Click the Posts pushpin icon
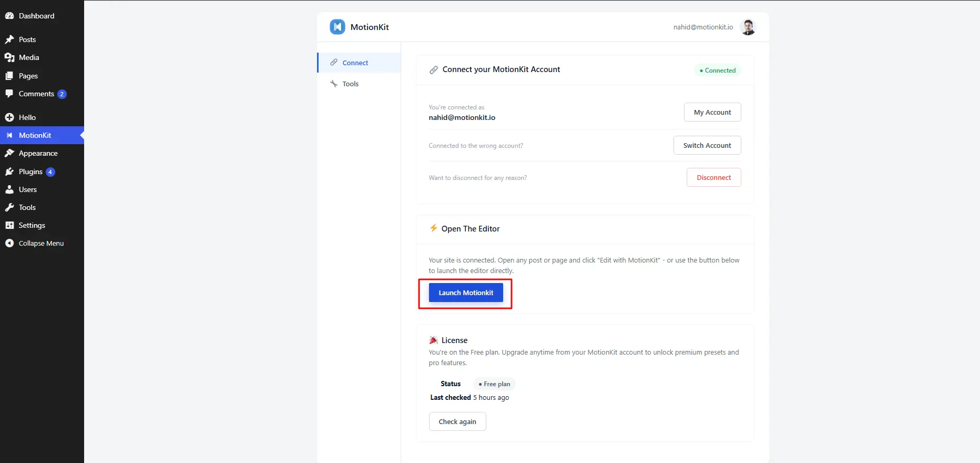 coord(9,39)
